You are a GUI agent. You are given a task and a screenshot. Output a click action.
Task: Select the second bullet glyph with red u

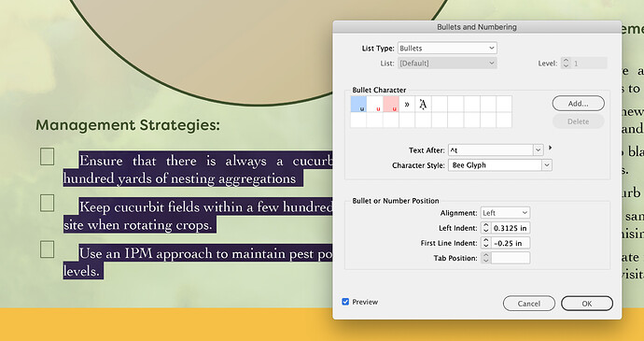pyautogui.click(x=374, y=104)
